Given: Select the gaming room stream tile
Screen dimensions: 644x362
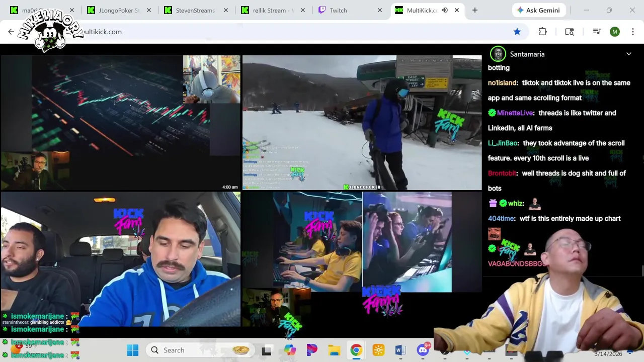Looking at the screenshot, I should point(362,259).
